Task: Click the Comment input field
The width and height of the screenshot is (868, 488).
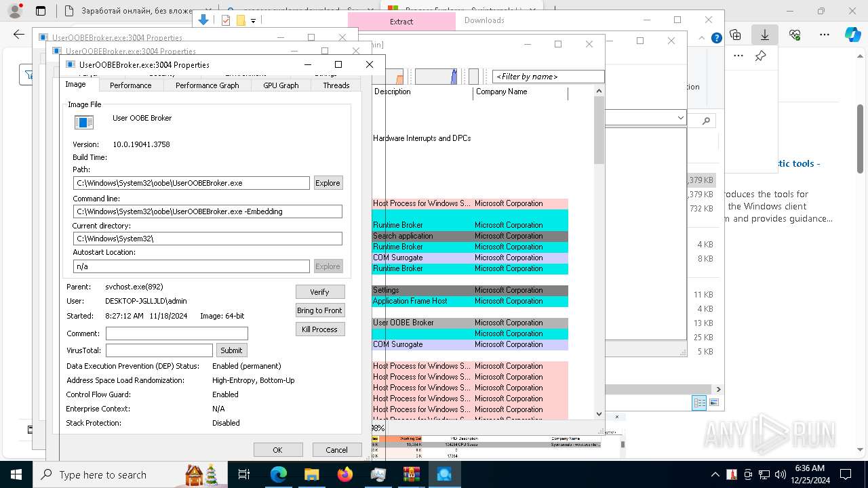Action: (x=177, y=333)
